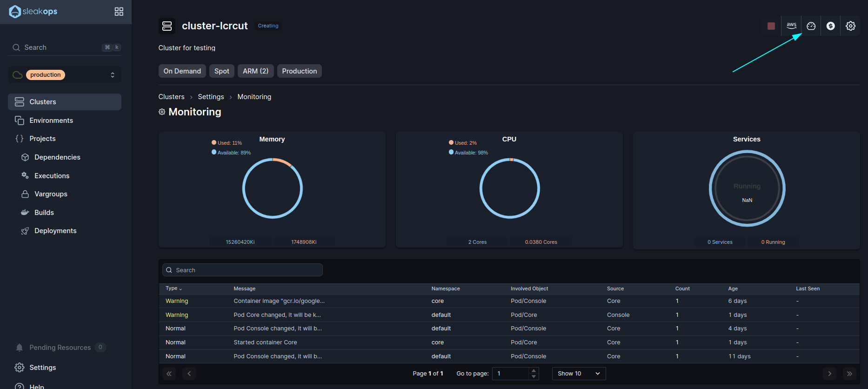Increase the go to page number
This screenshot has width=868, height=389.
[534, 371]
